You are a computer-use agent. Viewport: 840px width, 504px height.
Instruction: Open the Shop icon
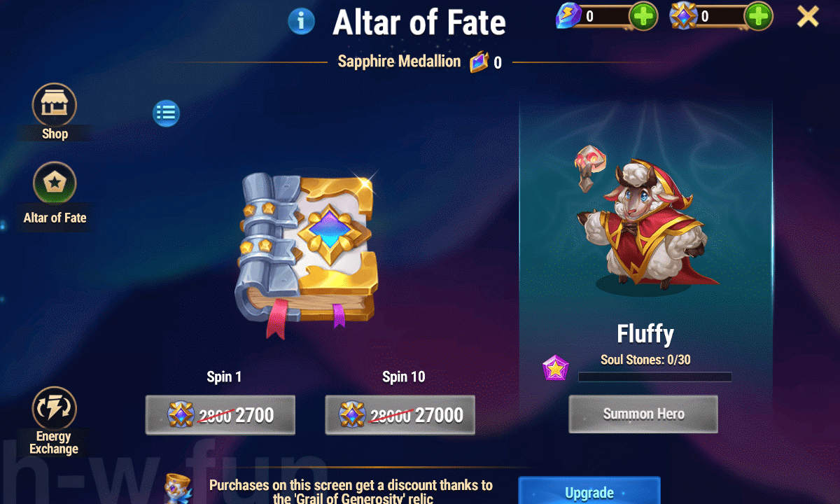click(55, 106)
